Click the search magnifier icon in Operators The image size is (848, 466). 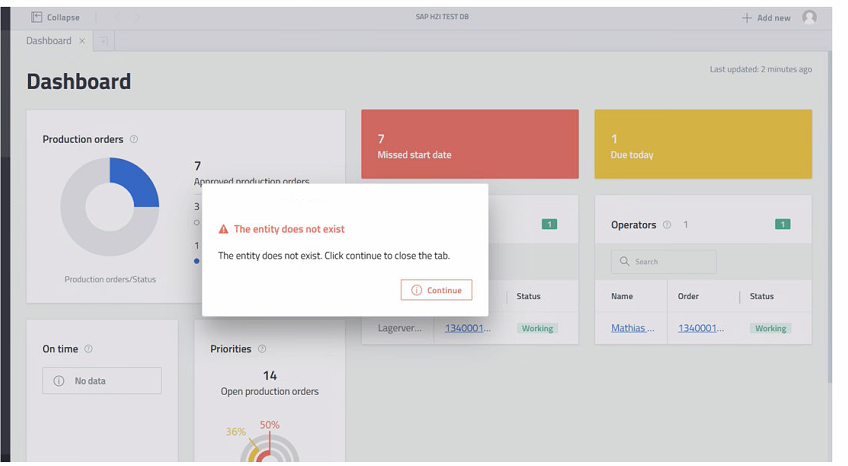tap(624, 261)
